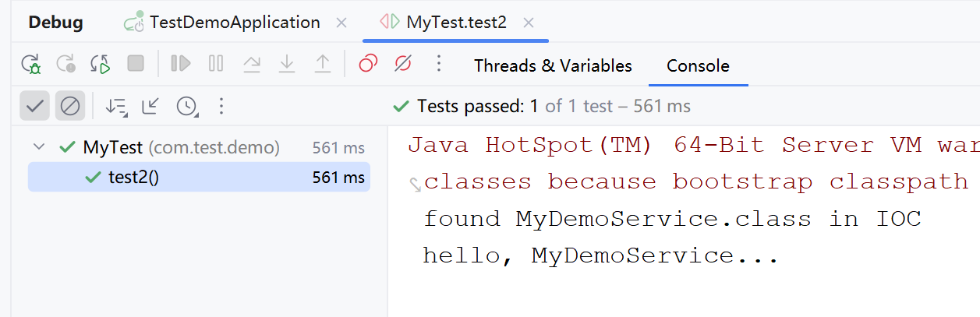Toggle Show Passed tests checkmark button

pyautogui.click(x=34, y=106)
